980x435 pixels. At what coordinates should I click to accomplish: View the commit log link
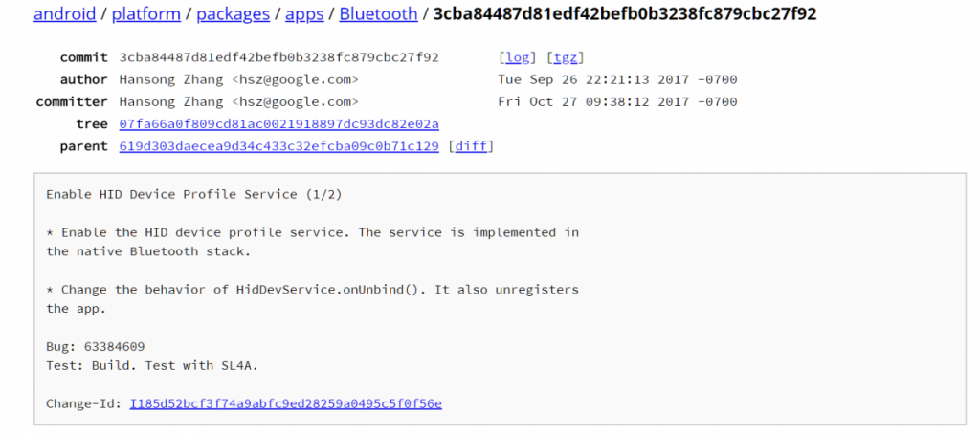coord(519,57)
